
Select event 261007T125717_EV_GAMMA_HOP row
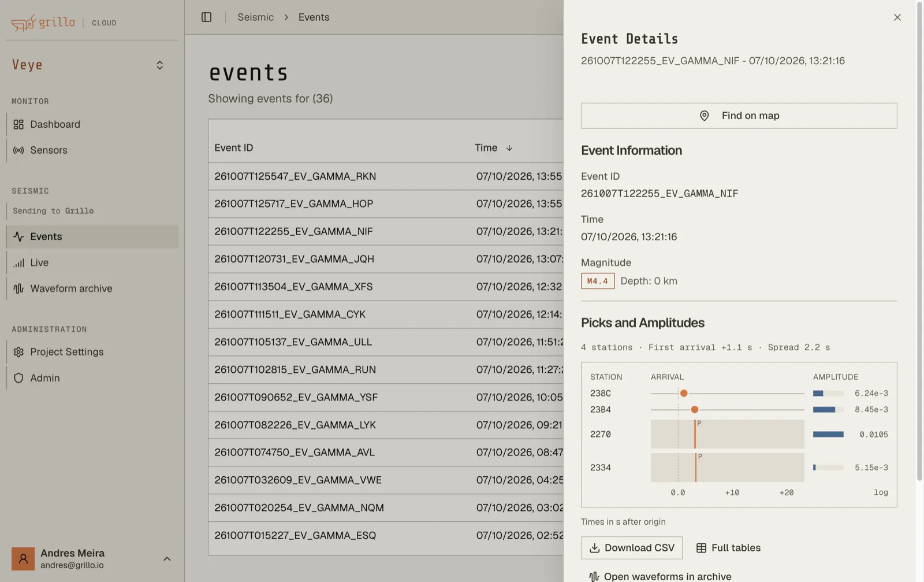coord(386,203)
